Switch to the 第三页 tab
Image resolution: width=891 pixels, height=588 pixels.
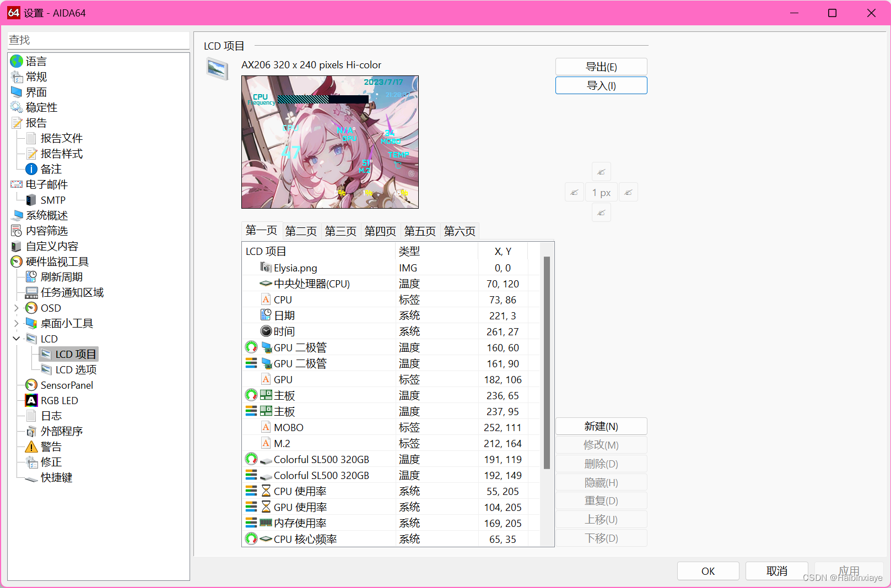pos(340,231)
